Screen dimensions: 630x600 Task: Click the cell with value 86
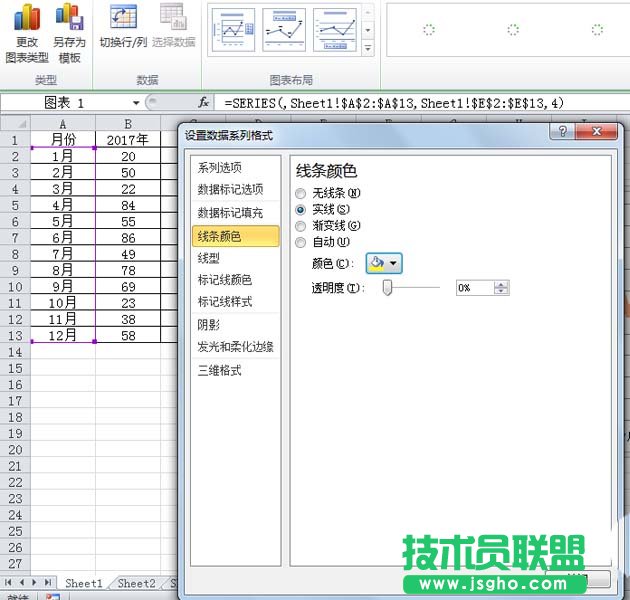pos(128,238)
